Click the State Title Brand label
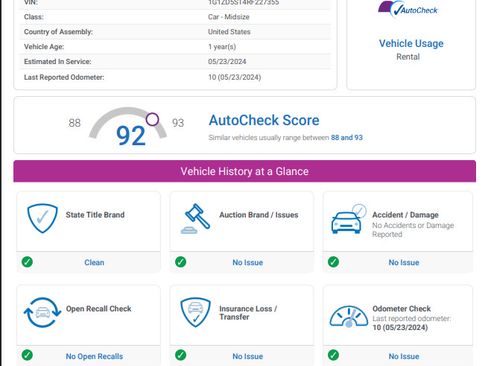Image resolution: width=488 pixels, height=366 pixels. point(95,215)
